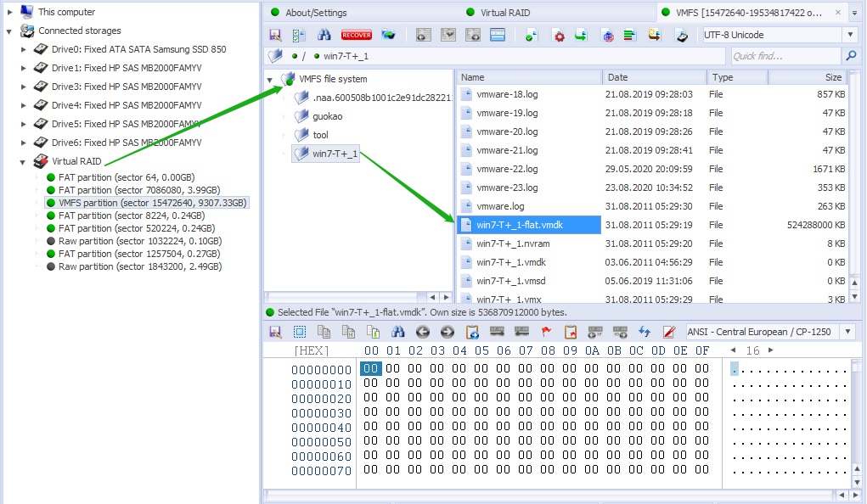Click the file with red gear icon

(x=559, y=36)
